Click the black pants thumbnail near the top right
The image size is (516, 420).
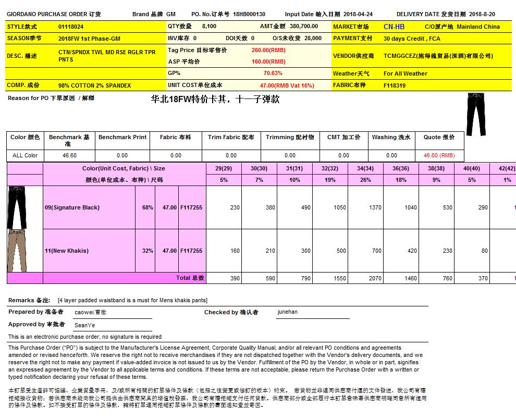point(476,114)
